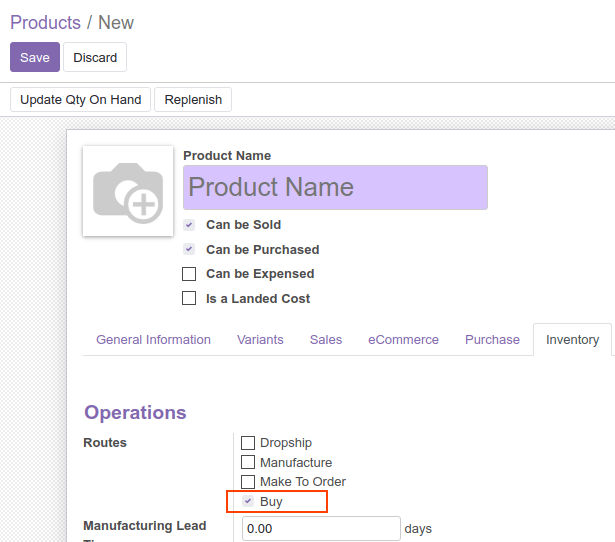This screenshot has width=615, height=542.
Task: Click the 'days' unit text
Action: [x=418, y=529]
